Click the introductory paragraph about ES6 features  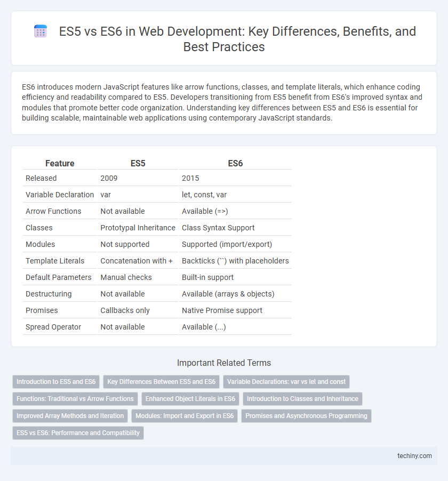pos(222,102)
